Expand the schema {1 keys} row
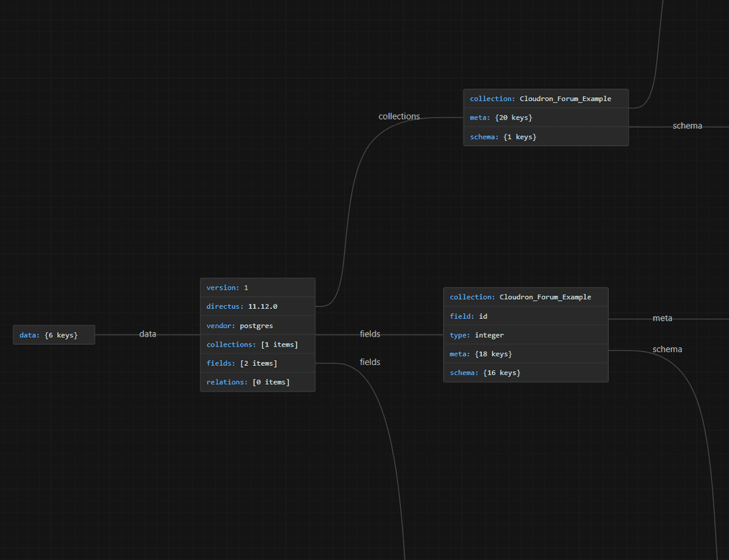This screenshot has height=560, width=729. (x=545, y=137)
